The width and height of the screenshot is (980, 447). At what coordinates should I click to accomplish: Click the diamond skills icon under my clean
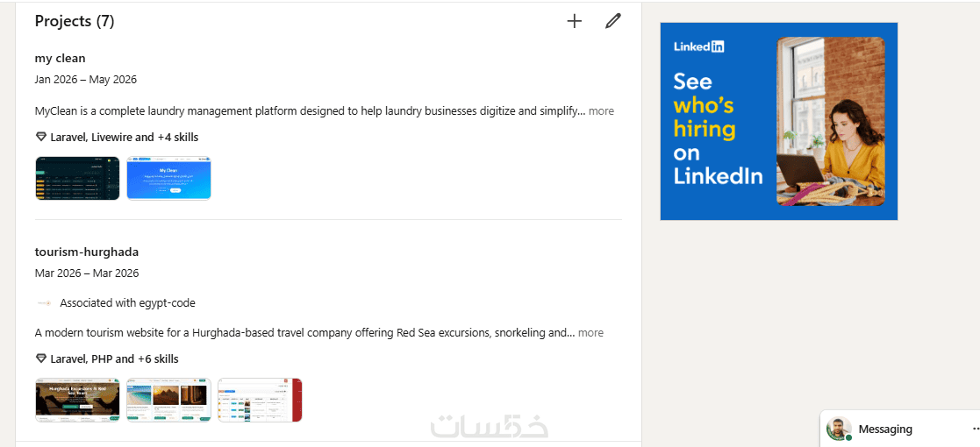pyautogui.click(x=41, y=137)
